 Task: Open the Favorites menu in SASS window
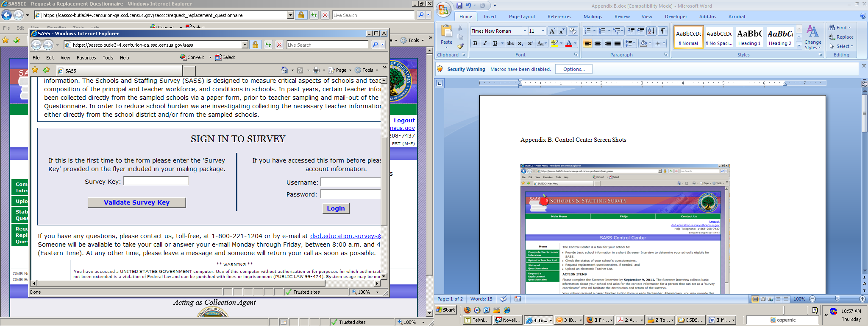coord(86,58)
